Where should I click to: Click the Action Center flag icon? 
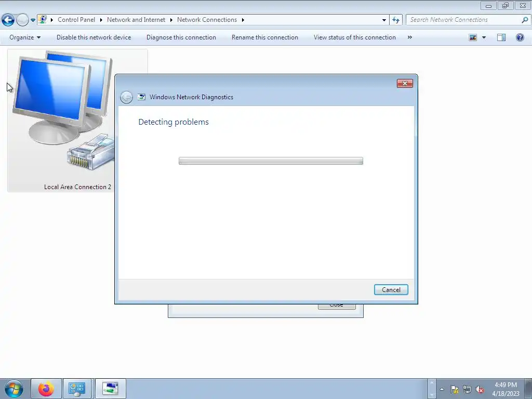tap(454, 389)
